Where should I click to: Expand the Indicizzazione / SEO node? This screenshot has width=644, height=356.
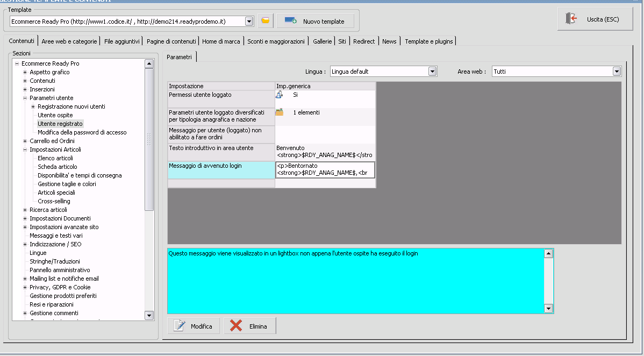tap(25, 245)
